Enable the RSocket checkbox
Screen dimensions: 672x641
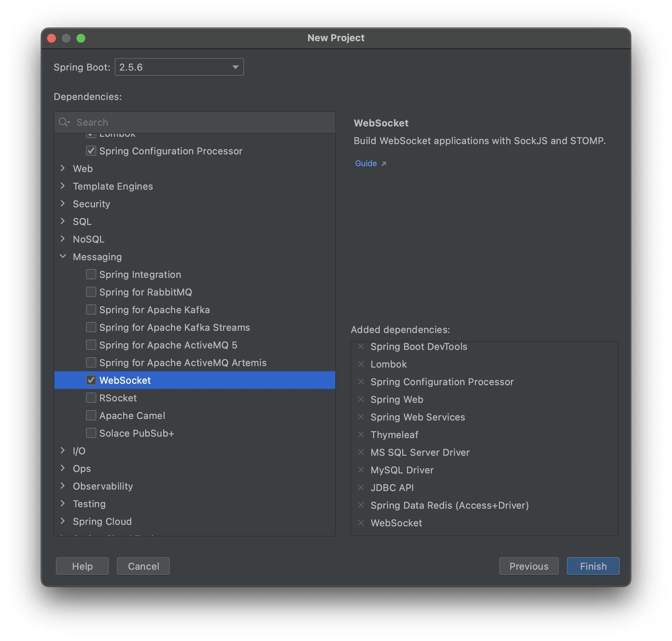pos(91,398)
